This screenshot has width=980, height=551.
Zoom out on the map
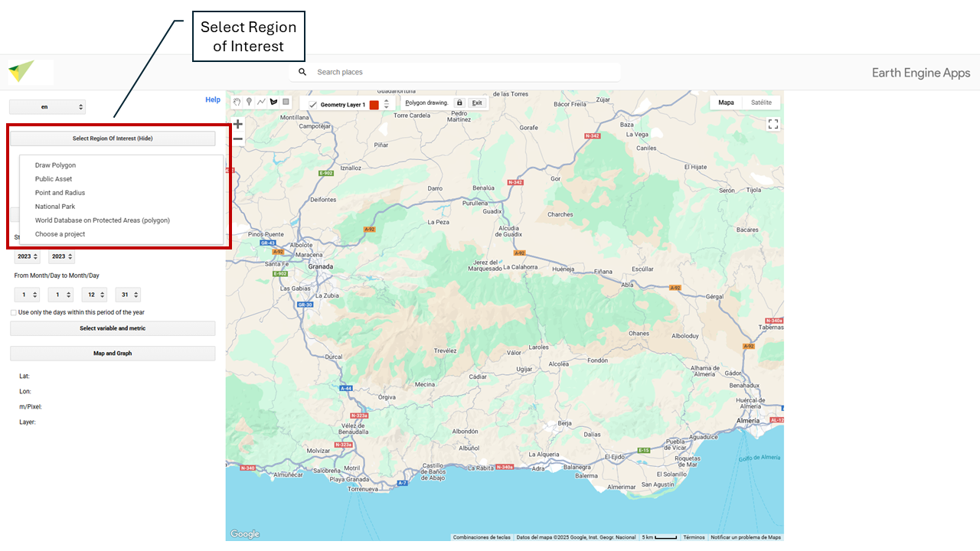pyautogui.click(x=237, y=139)
